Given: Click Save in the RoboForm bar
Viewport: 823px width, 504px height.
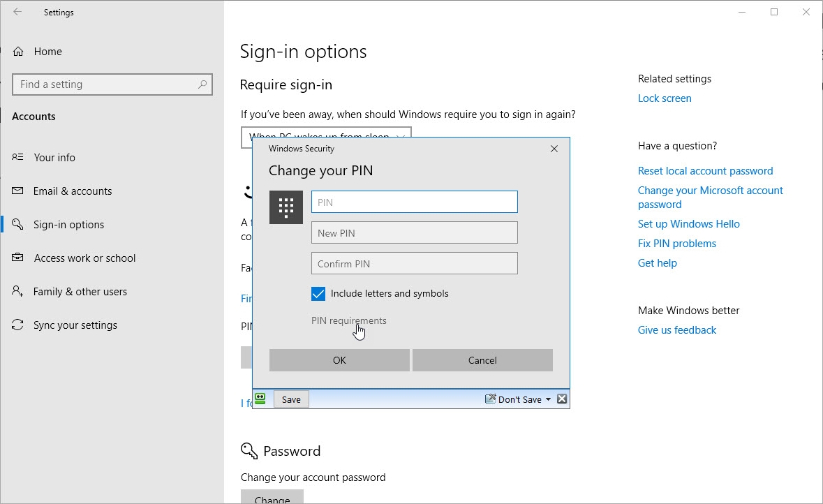Looking at the screenshot, I should [290, 399].
